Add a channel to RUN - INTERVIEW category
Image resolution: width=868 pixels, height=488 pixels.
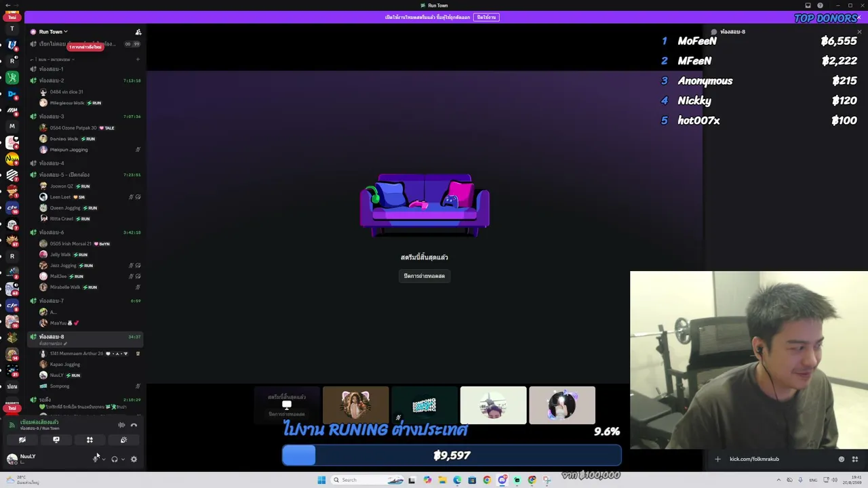[x=138, y=60]
